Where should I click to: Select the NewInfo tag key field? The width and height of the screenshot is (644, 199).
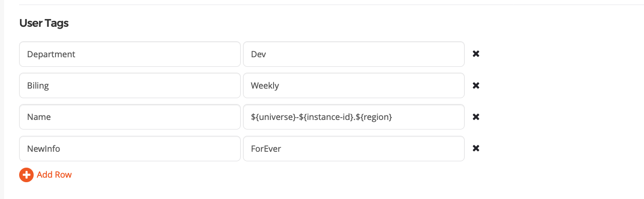click(x=130, y=148)
